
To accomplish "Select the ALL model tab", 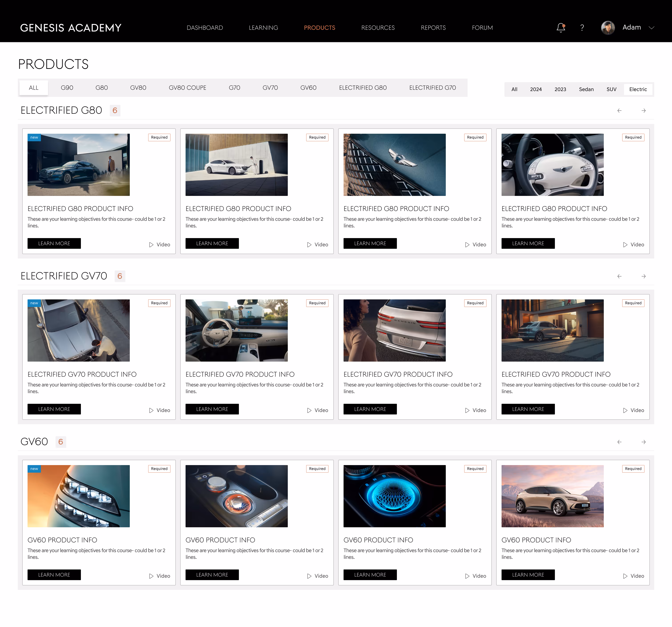I will click(x=34, y=88).
